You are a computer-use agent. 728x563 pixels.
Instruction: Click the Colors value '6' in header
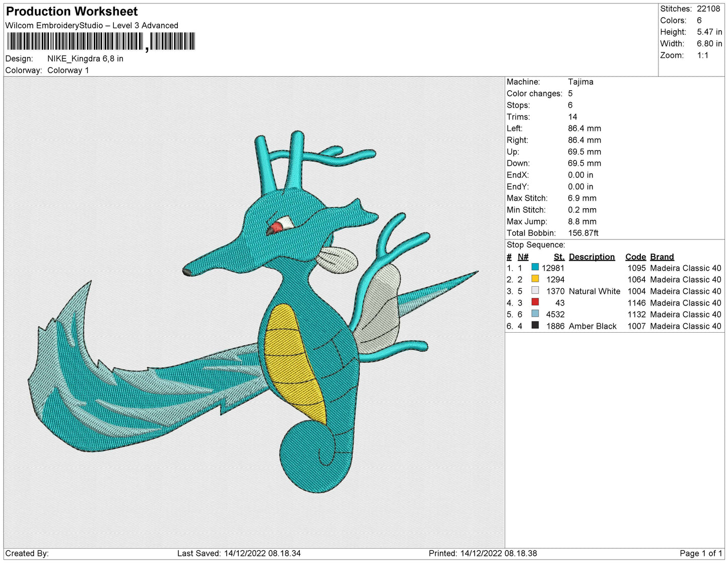(x=699, y=21)
